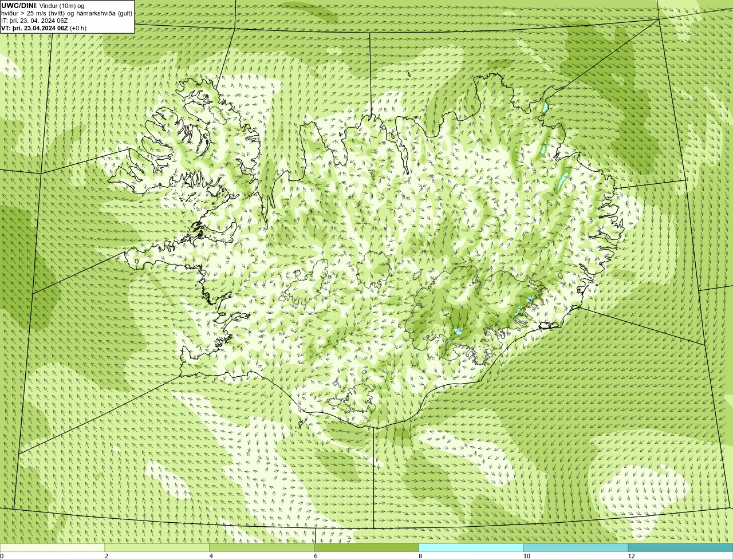Click the scale label '10'
Screen dimensions: 733x560
[x=527, y=556]
